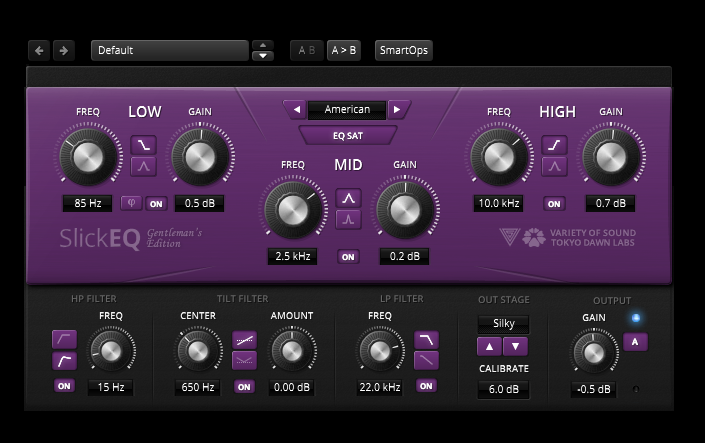Viewport: 705px width, 443px height.
Task: Open the SmartOps menu
Action: coord(404,50)
